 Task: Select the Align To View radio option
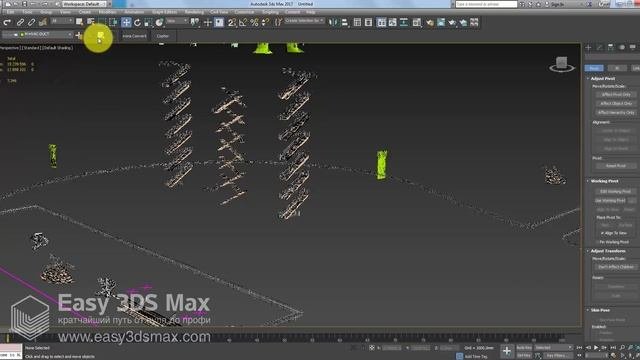614,233
